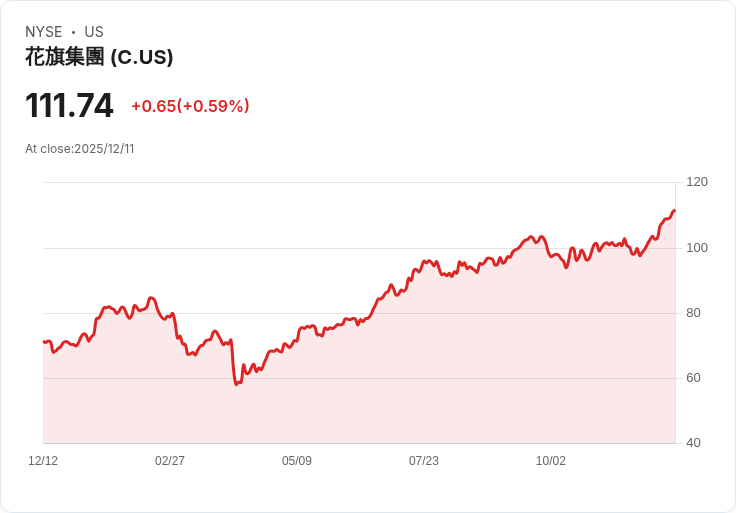Click the 100 y-axis label

[697, 247]
